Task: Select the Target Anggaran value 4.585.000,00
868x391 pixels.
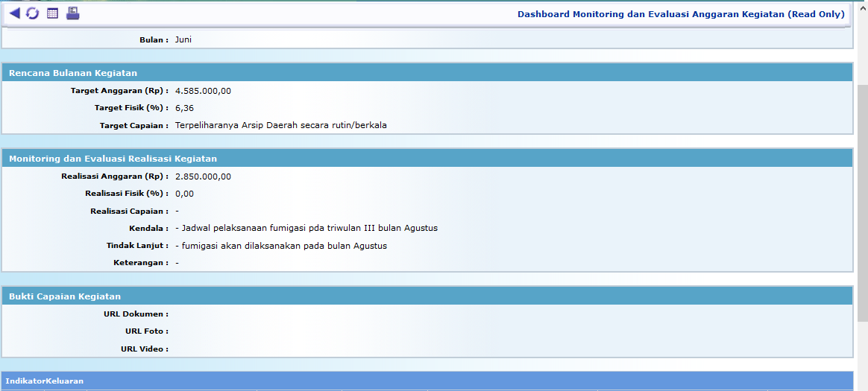Action: tap(203, 91)
